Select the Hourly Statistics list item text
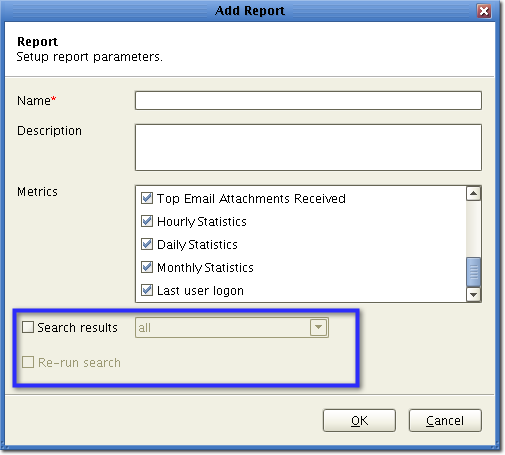 pyautogui.click(x=202, y=222)
